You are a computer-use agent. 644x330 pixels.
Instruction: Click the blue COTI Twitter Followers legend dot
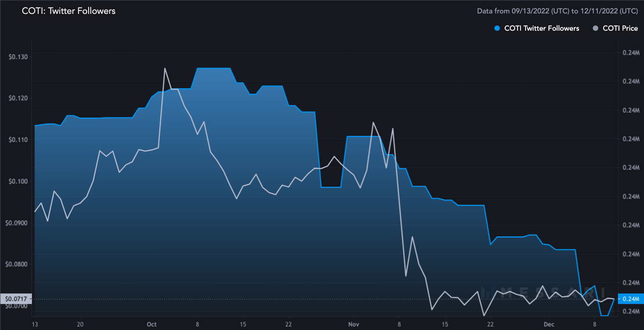[497, 28]
